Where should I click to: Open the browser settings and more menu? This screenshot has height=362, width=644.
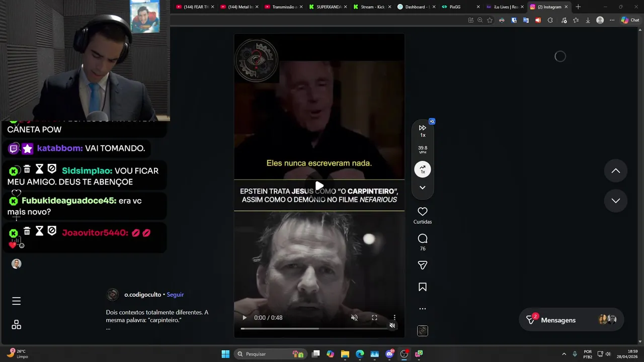pos(612,20)
